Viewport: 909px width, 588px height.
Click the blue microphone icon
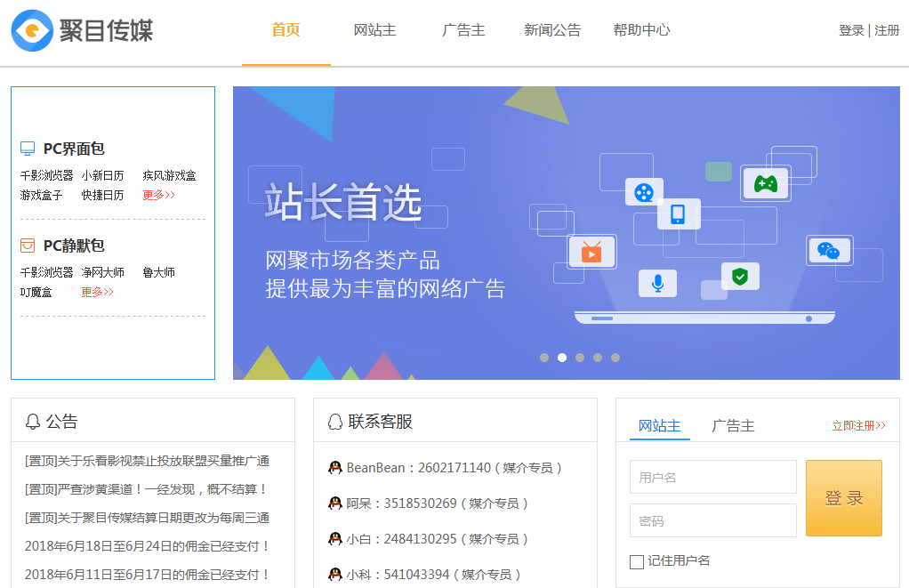(657, 283)
